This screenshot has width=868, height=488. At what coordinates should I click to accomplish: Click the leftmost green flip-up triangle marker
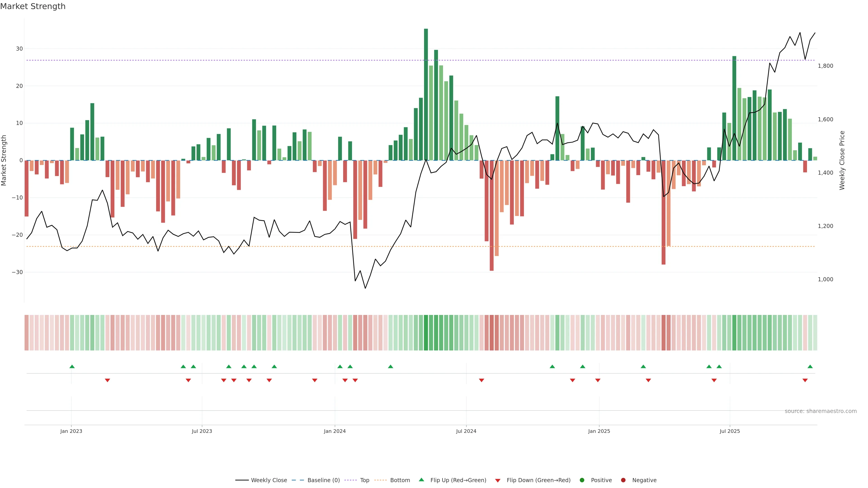(72, 366)
